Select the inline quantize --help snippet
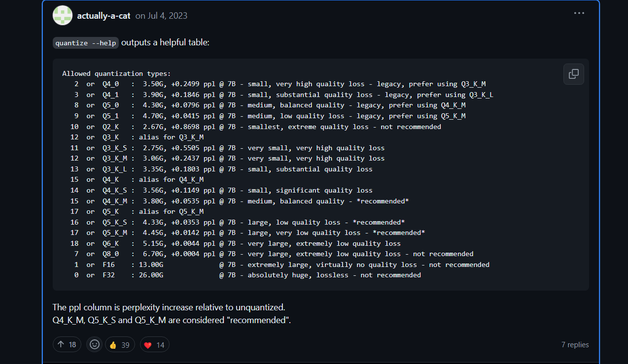628x364 pixels. 85,43
